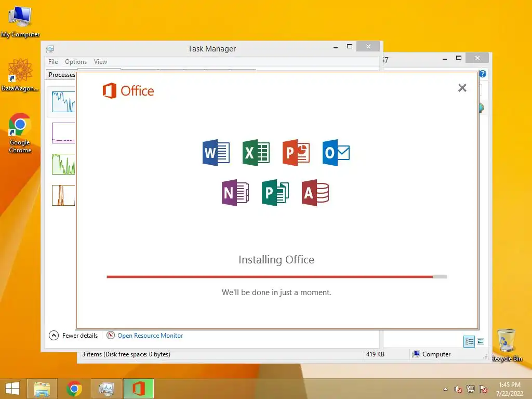
Task: Switch to Task Manager taskbar button
Action: pyautogui.click(x=107, y=389)
